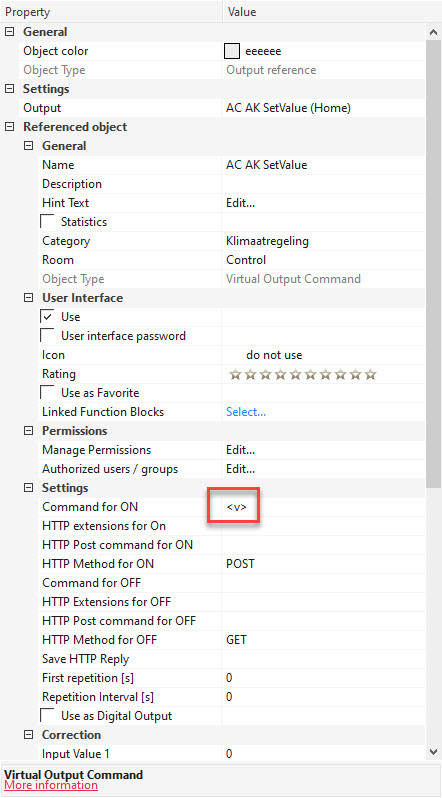The height and width of the screenshot is (798, 442).
Task: Open the More information link
Action: click(x=50, y=785)
